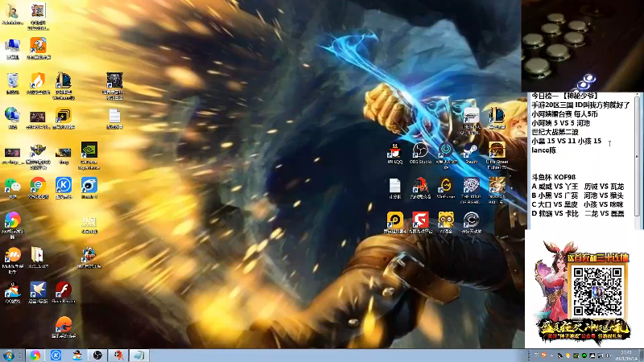This screenshot has width=644, height=362.
Task: Open the colorful pinwheel browser desktop shortcut
Action: coord(12,225)
